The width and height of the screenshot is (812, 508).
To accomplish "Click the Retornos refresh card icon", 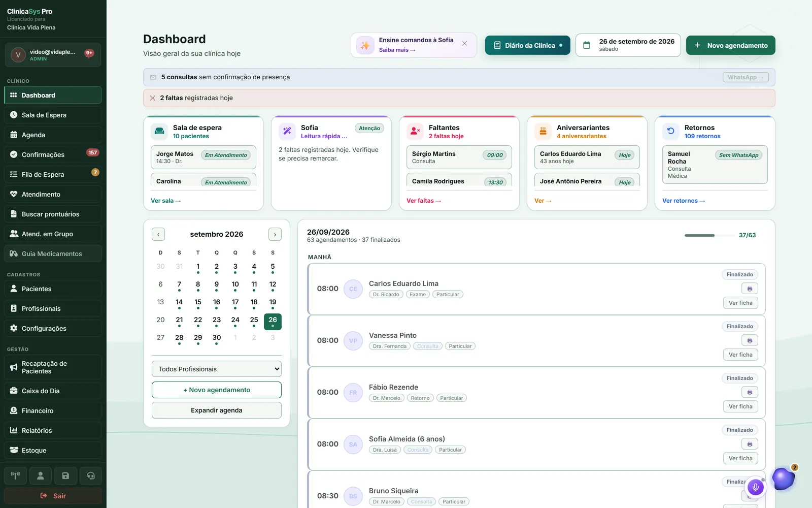I will click(x=671, y=132).
